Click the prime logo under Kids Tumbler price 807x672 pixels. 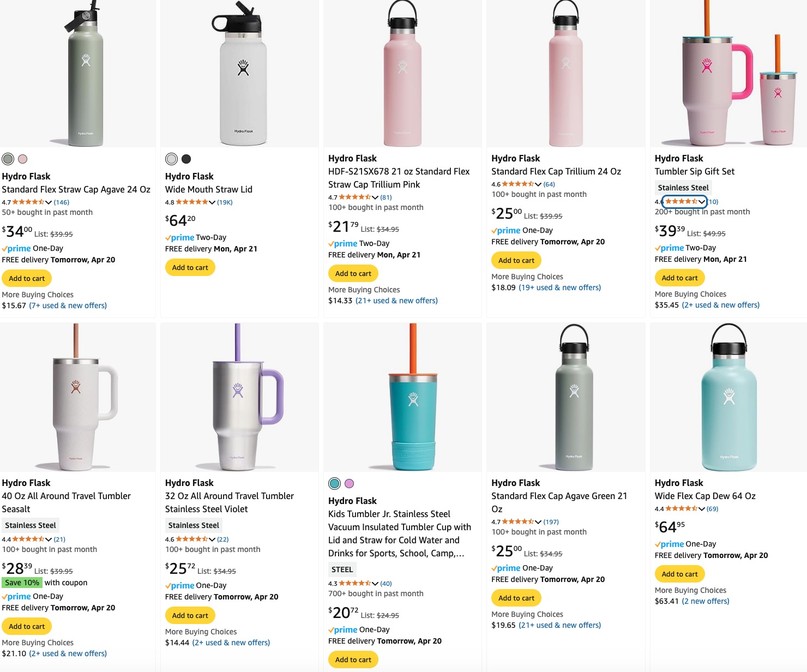tap(346, 630)
